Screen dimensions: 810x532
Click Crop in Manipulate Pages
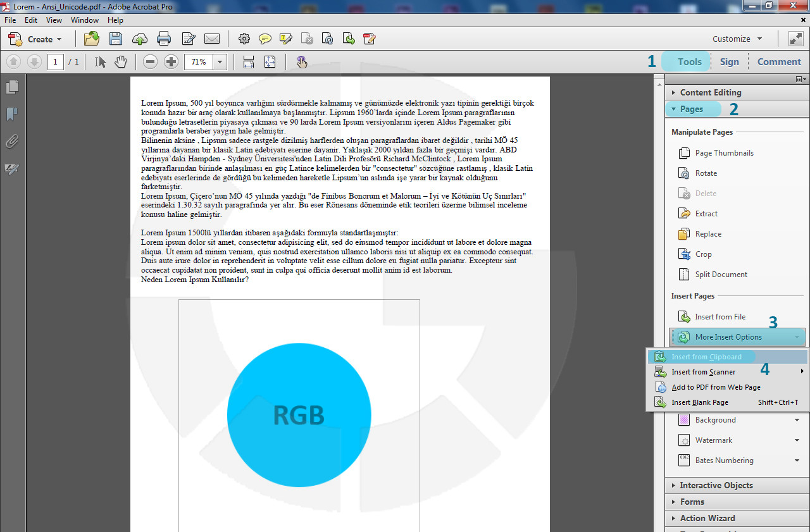tap(695, 254)
